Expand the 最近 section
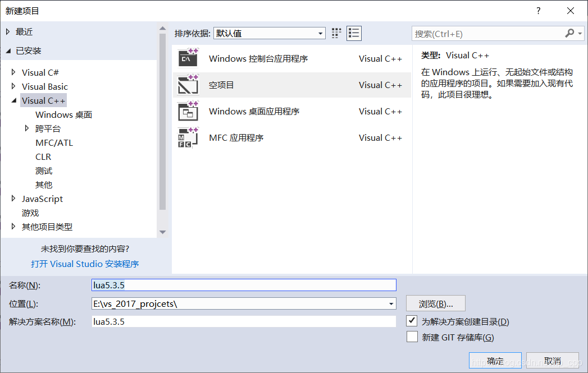 8,32
